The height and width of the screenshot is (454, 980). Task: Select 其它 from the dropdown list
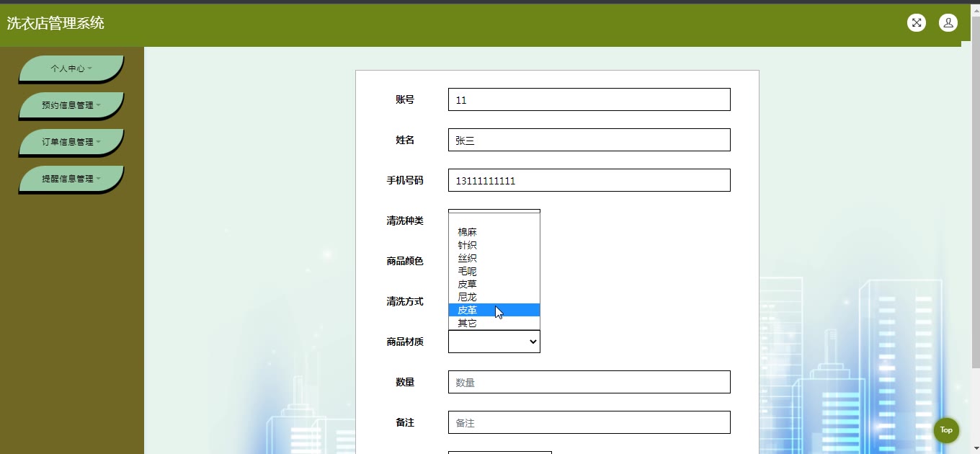click(494, 323)
